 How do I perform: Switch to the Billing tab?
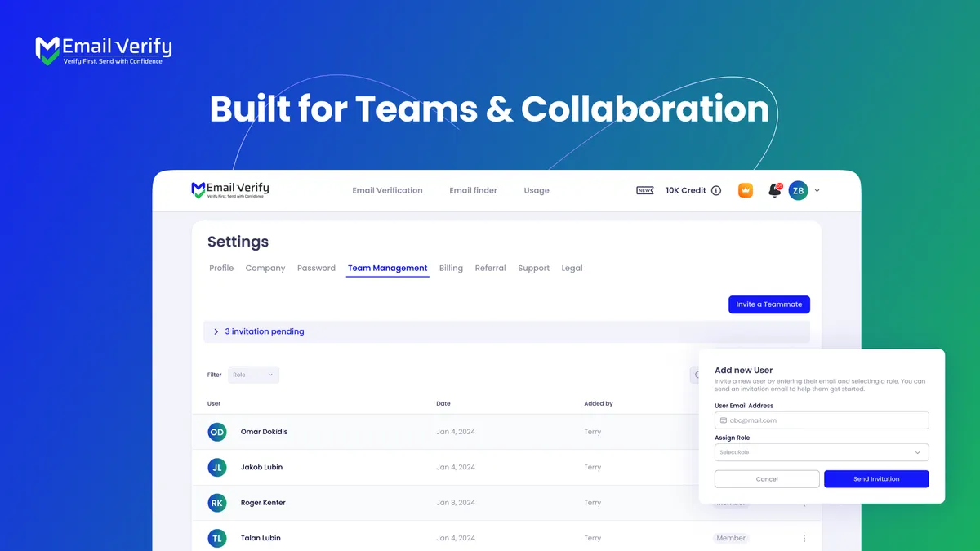click(x=451, y=268)
